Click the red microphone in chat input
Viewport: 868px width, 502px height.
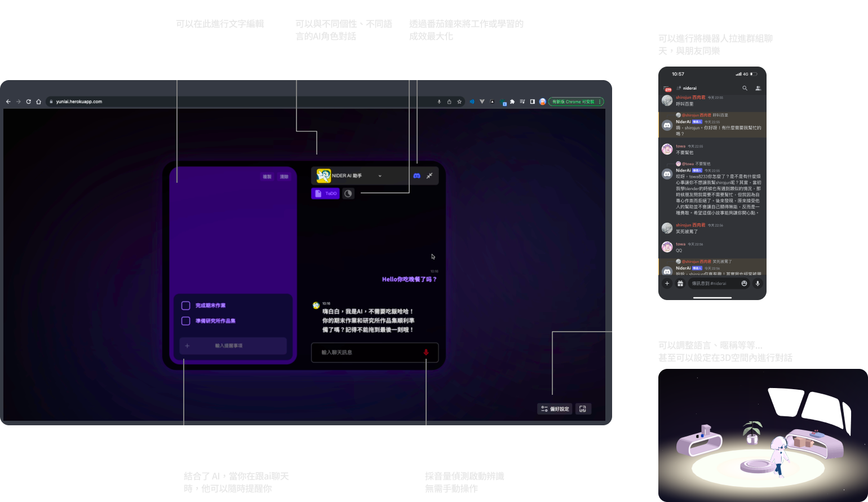[x=426, y=352]
